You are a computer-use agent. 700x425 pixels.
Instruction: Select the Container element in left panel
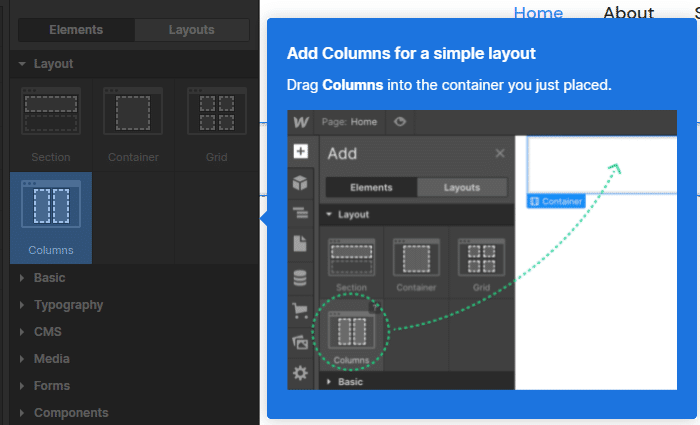134,125
